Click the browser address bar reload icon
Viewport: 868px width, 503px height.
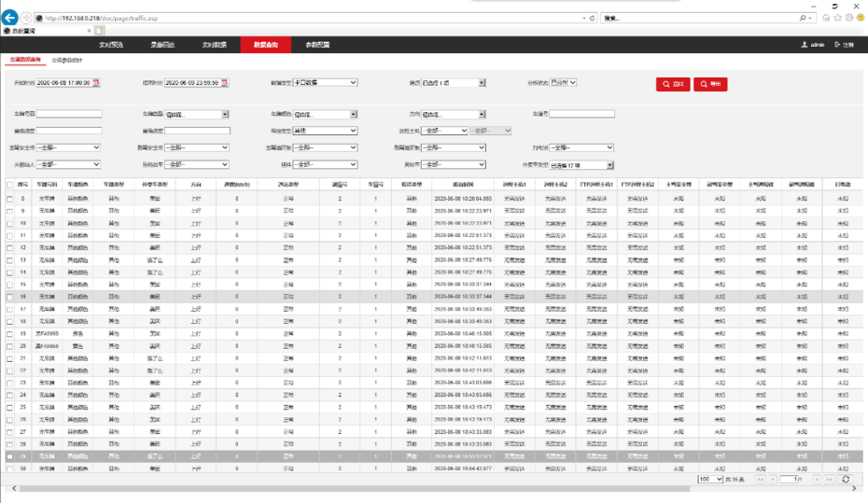click(594, 18)
